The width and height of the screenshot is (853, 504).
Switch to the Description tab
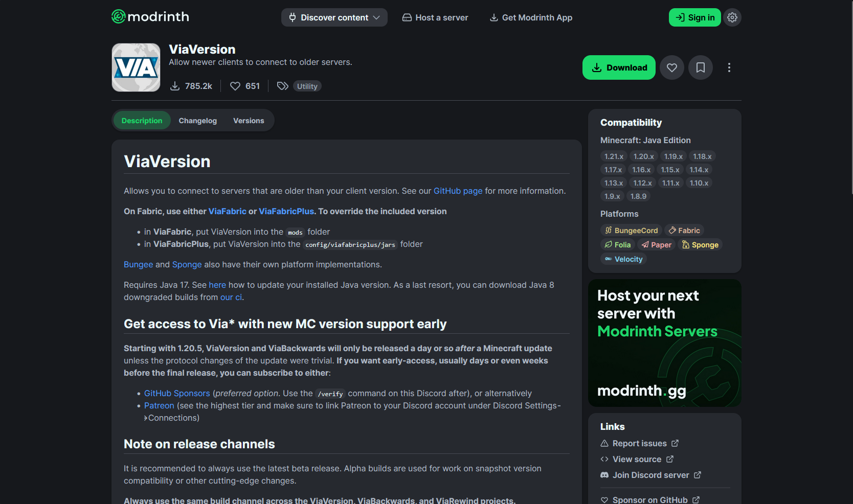pyautogui.click(x=142, y=121)
